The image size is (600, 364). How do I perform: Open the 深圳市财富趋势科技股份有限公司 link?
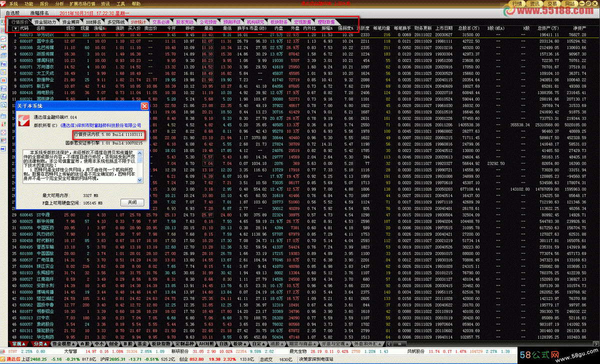[x=102, y=126]
